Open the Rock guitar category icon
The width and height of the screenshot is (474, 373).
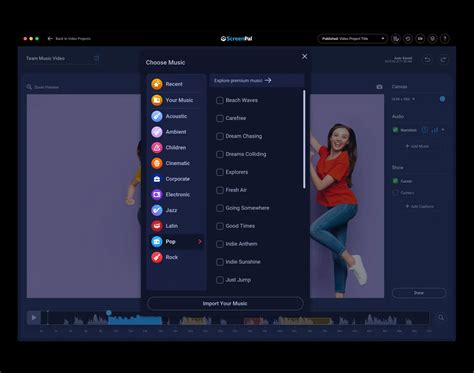157,257
